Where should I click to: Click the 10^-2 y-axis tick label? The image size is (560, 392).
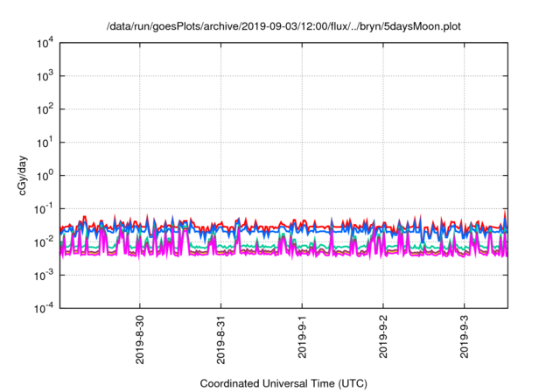(45, 241)
